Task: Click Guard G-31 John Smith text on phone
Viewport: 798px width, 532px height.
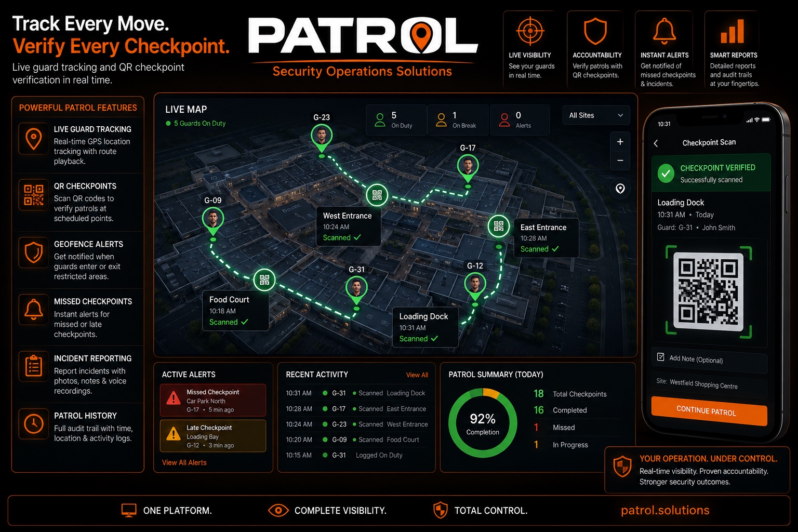Action: tap(696, 228)
